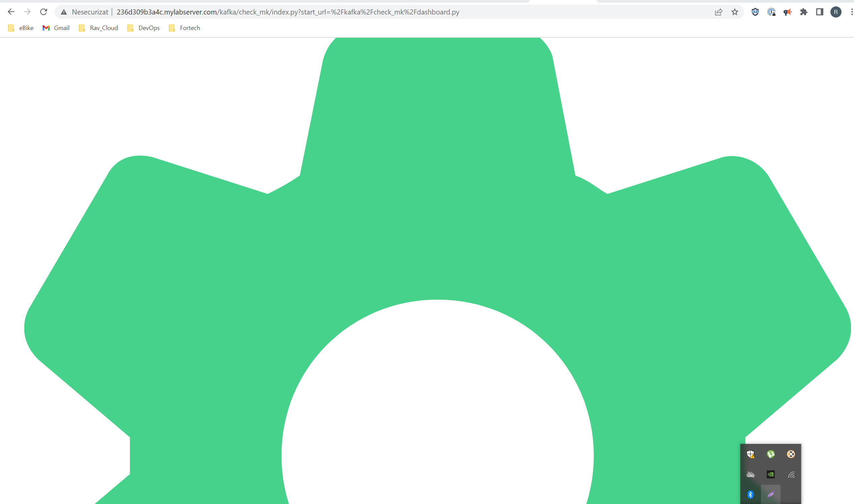Screen dimensions: 854x504
Task: Open uTorrent from the system tray
Action: tap(770, 454)
